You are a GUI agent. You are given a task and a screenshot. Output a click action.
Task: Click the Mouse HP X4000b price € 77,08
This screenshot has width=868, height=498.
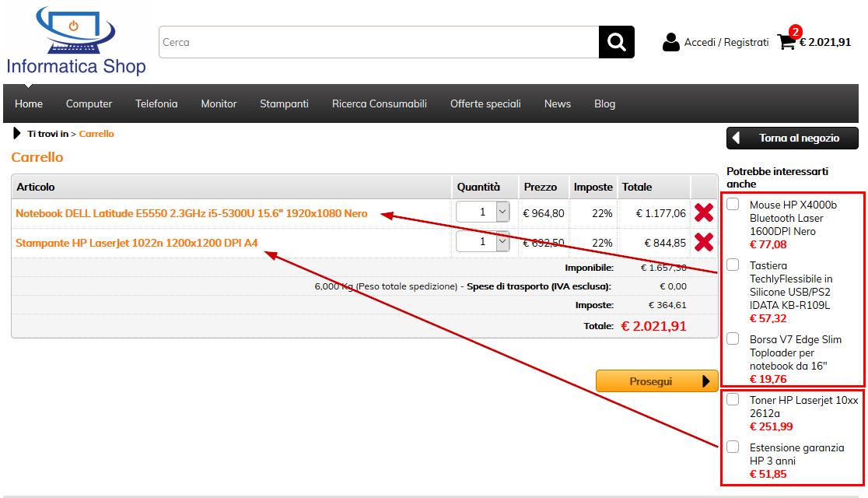pos(768,244)
